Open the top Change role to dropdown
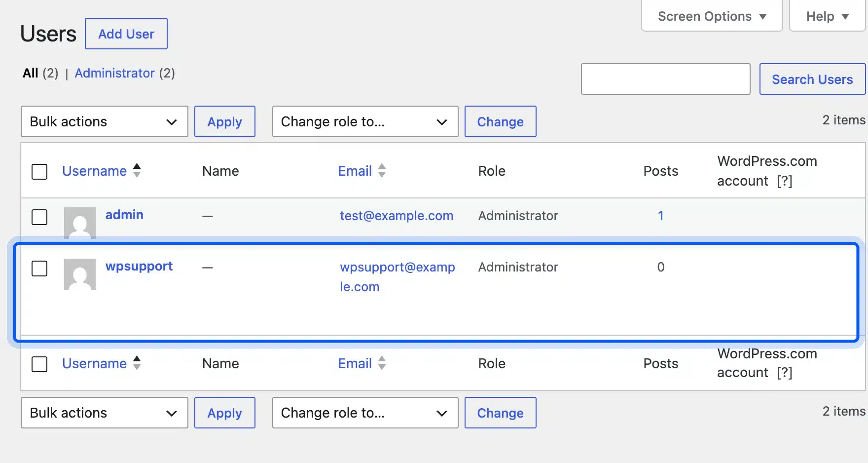This screenshot has height=463, width=868. pyautogui.click(x=365, y=121)
